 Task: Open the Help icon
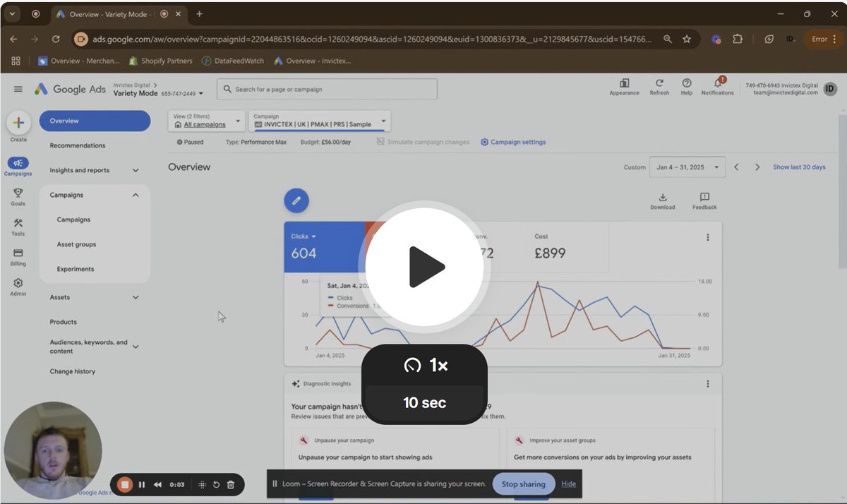pyautogui.click(x=686, y=87)
